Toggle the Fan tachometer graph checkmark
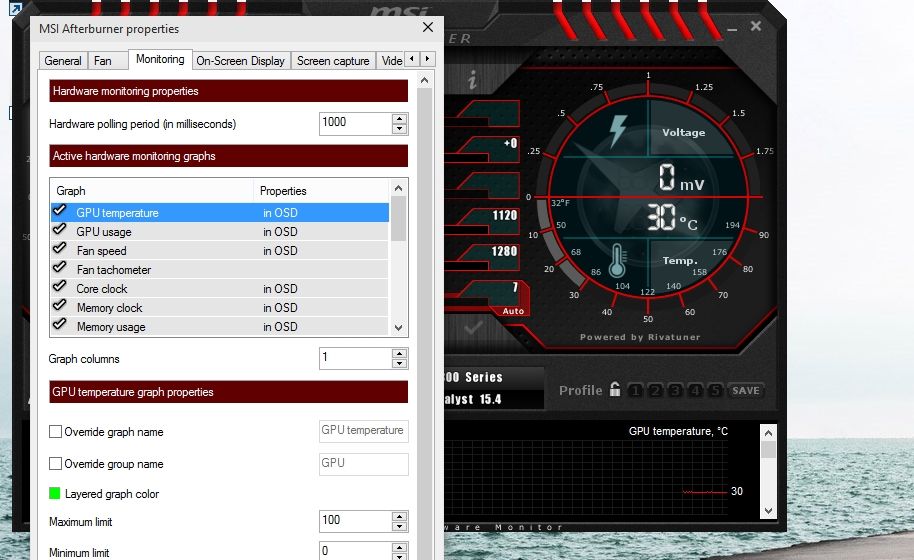Viewport: 914px width, 560px height. [x=59, y=268]
